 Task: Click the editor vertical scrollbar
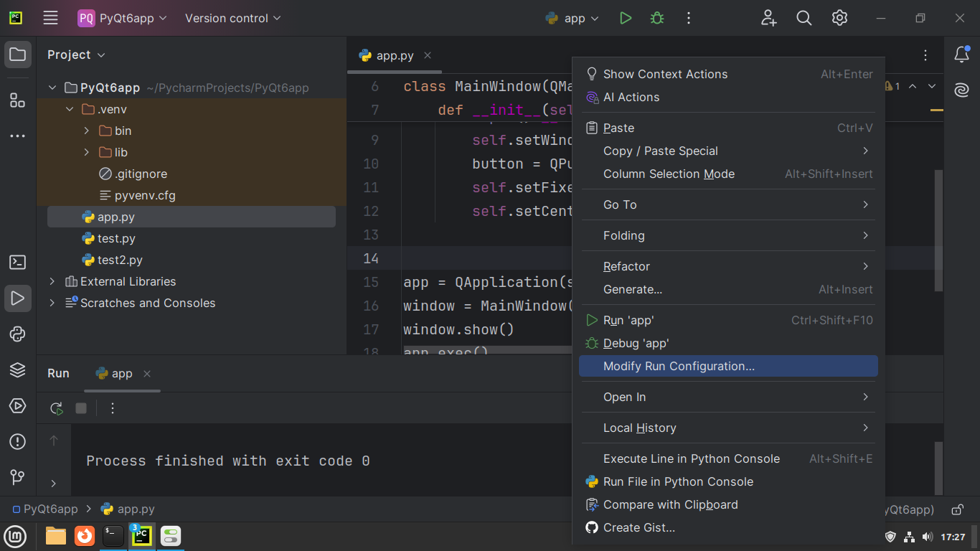(x=939, y=230)
